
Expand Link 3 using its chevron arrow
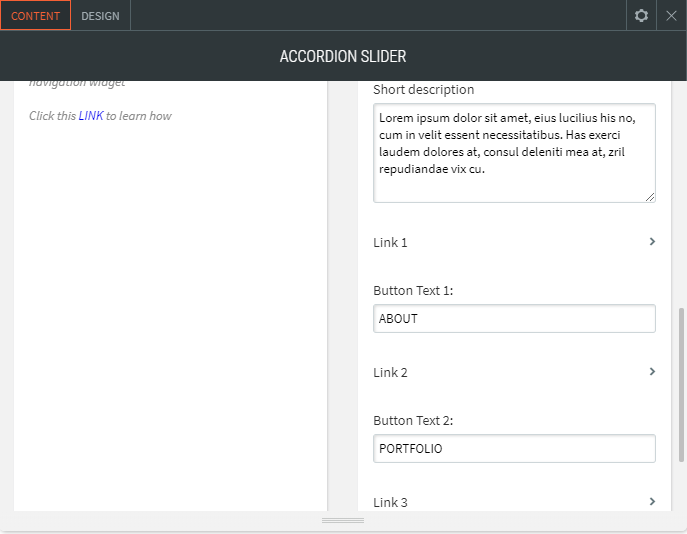[652, 502]
